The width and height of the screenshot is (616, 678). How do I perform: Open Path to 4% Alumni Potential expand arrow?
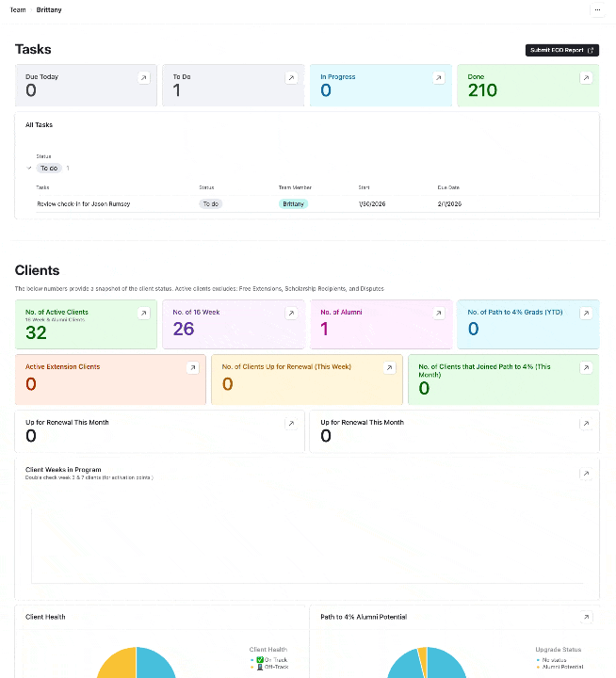[586, 617]
